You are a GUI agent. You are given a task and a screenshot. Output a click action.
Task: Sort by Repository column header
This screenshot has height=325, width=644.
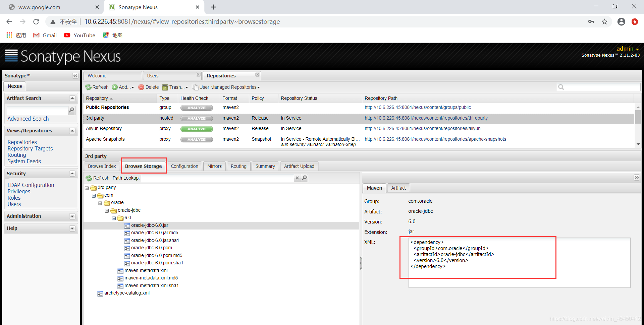tap(120, 98)
